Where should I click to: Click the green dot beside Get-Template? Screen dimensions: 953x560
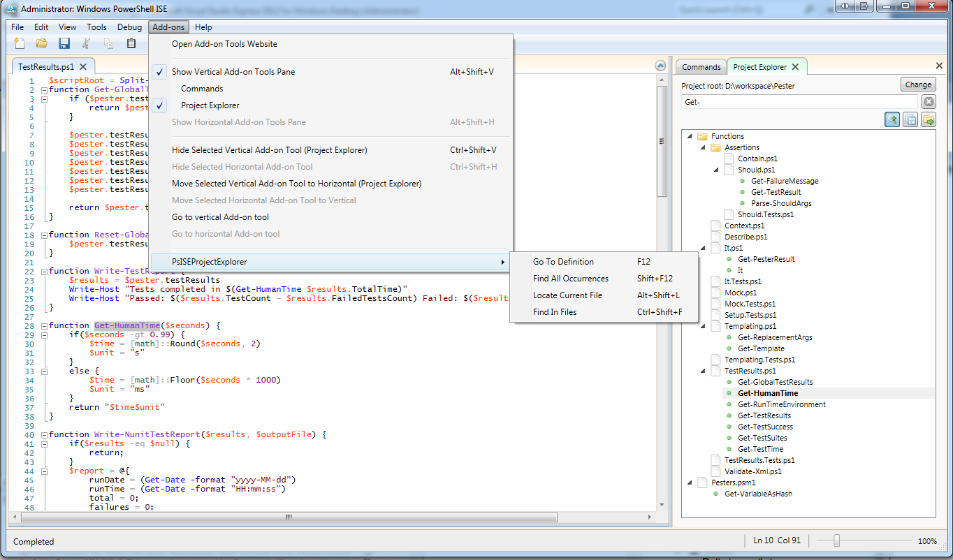[729, 348]
